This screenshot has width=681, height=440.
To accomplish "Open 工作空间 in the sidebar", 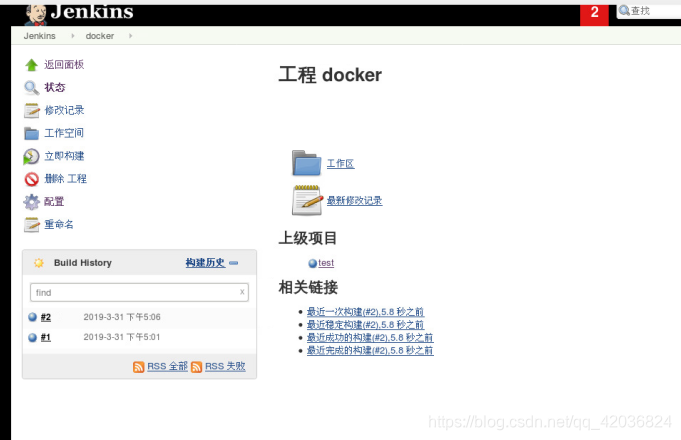I will pyautogui.click(x=64, y=133).
